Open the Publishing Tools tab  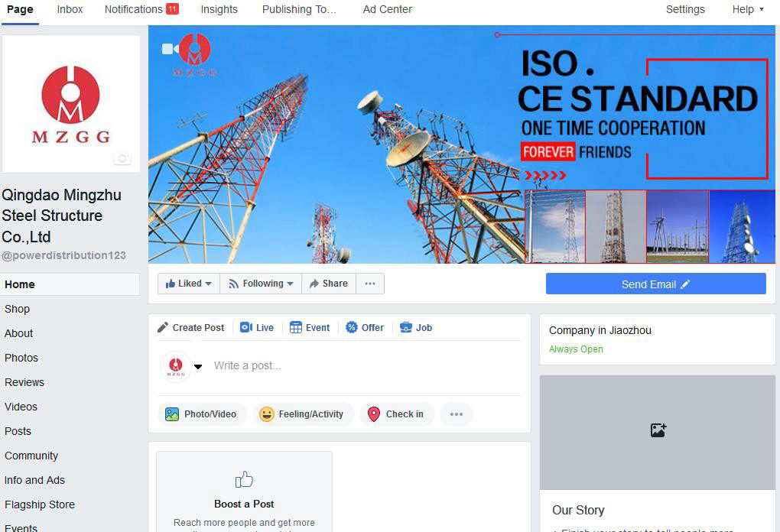[x=299, y=9]
